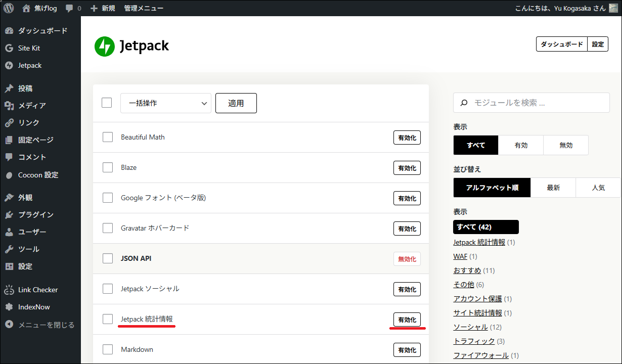The image size is (622, 364).
Task: Click the Site Kit sidebar icon
Action: [9, 48]
